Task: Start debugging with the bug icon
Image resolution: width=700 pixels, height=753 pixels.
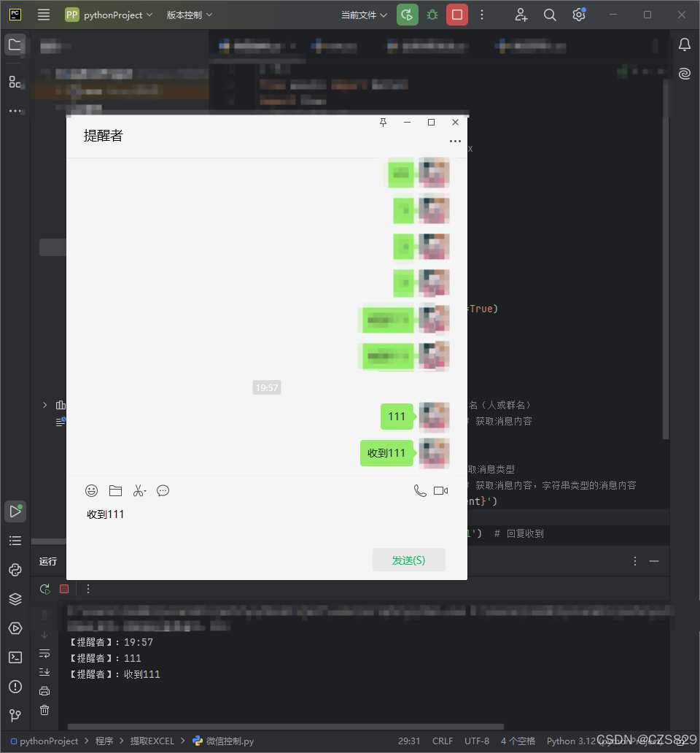Action: 432,15
